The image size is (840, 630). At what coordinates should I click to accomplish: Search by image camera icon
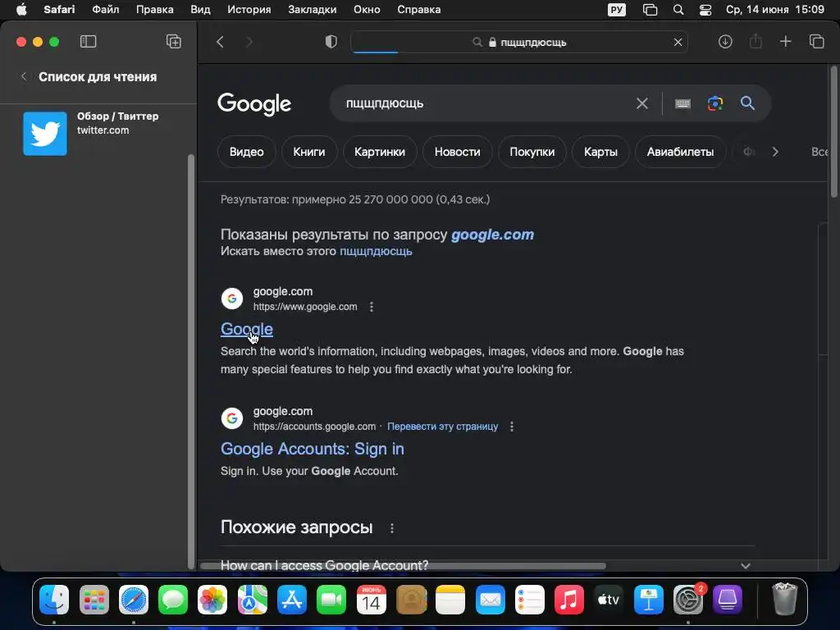pyautogui.click(x=715, y=103)
